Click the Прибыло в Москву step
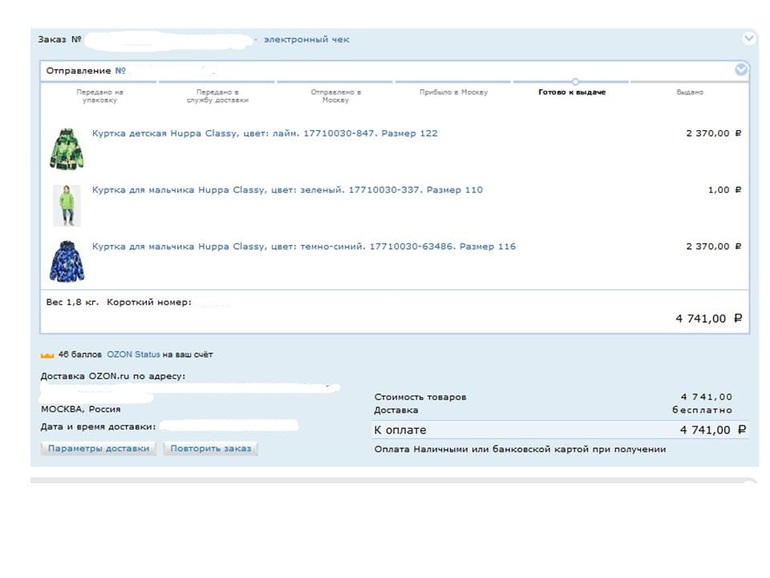 pyautogui.click(x=454, y=92)
